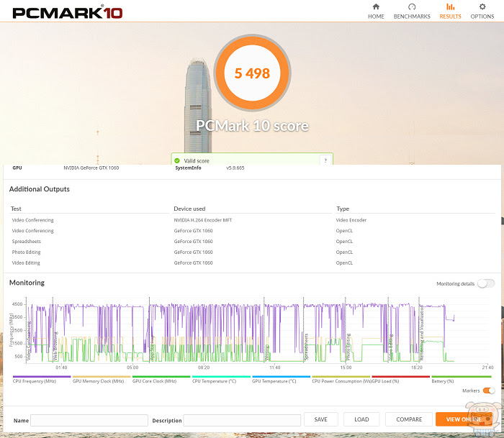Turn off the Markers switch
Screen dimensions: 504x438
(489, 391)
